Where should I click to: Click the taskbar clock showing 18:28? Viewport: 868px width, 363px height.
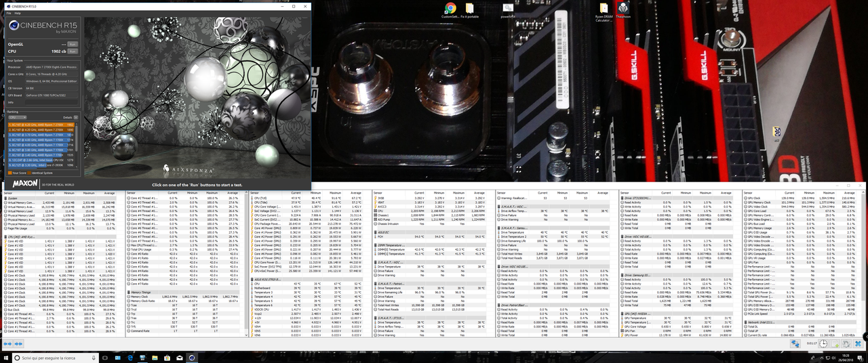click(846, 358)
